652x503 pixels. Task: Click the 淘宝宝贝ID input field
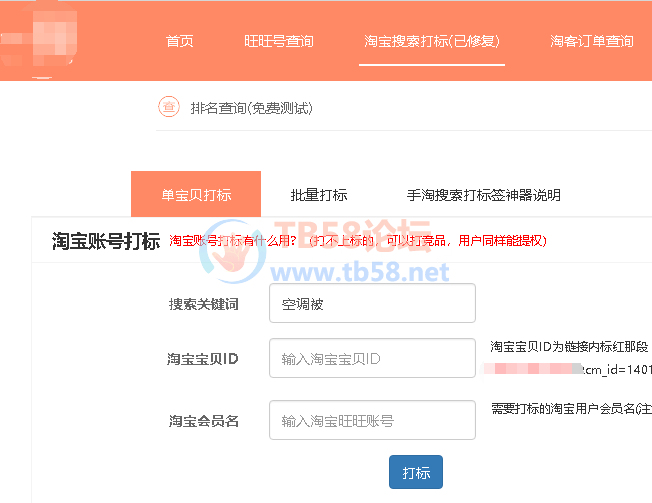pos(372,358)
